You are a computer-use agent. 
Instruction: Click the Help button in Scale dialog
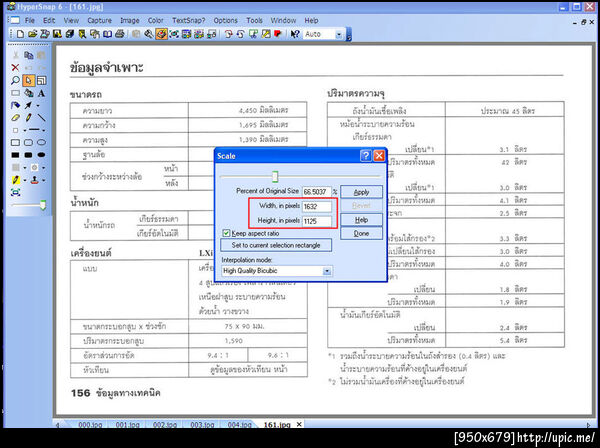[x=361, y=220]
